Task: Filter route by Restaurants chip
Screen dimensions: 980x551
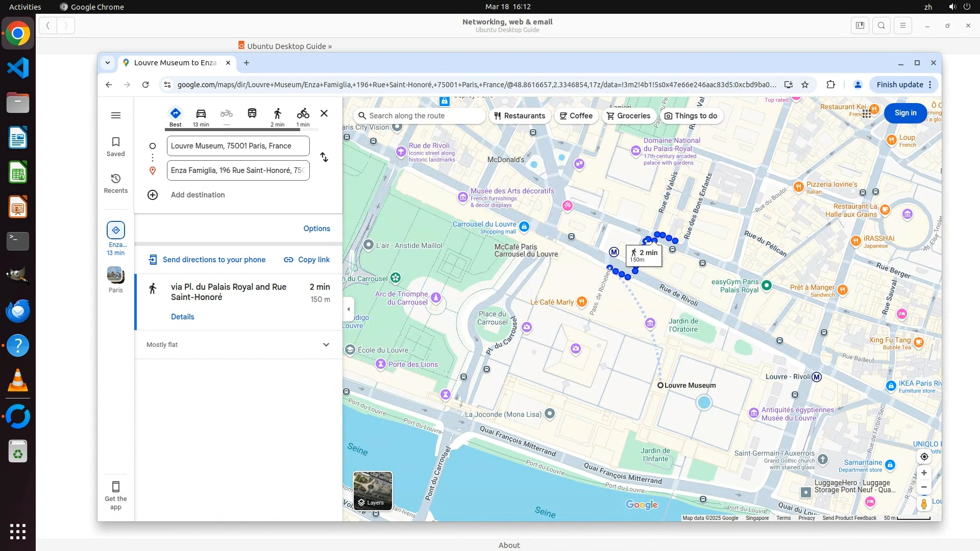Action: coord(520,116)
